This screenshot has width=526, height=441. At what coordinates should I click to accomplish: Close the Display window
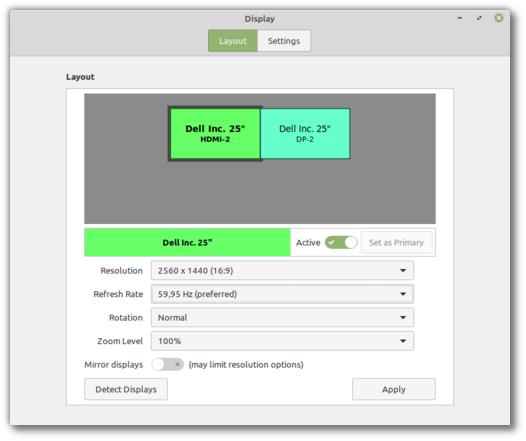(x=499, y=18)
